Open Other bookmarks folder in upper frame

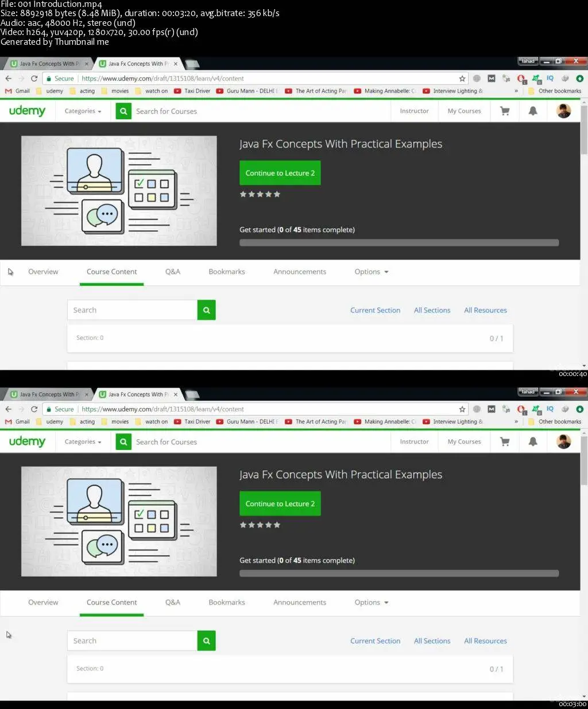[x=555, y=91]
